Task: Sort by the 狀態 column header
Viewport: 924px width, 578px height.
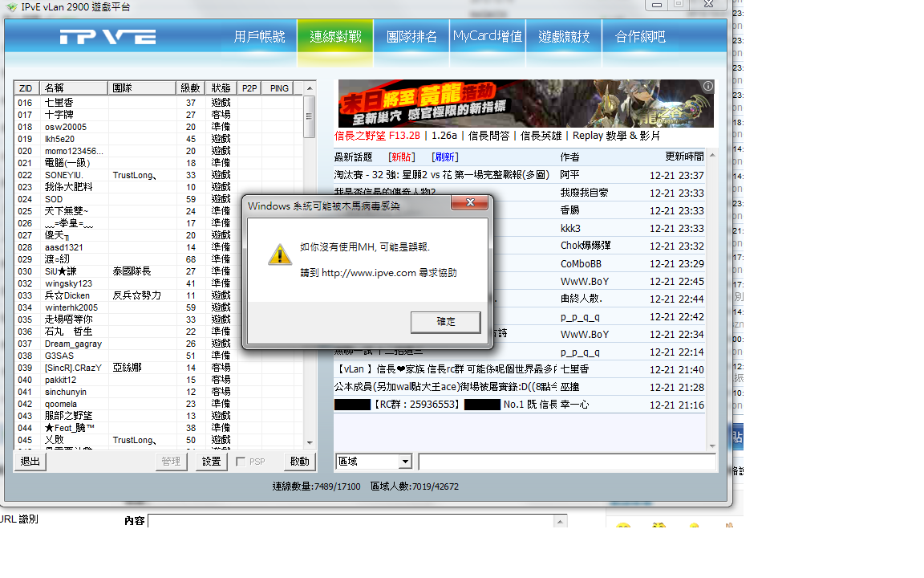Action: [x=221, y=88]
